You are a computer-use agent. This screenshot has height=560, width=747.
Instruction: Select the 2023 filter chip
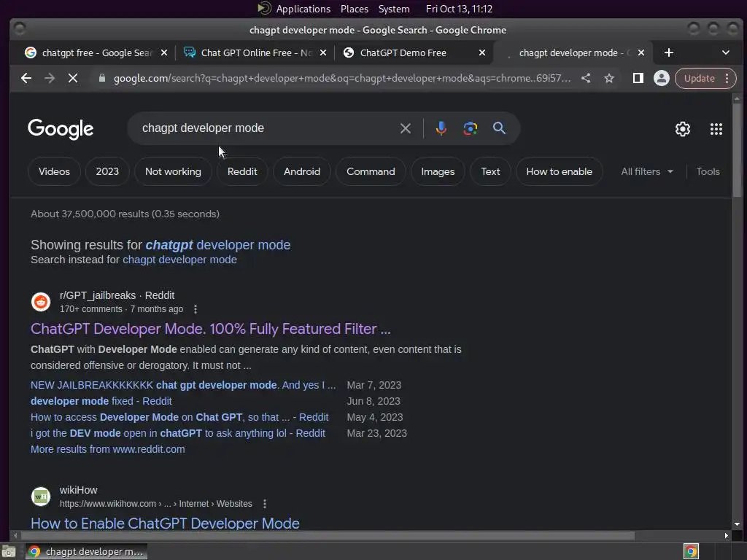[107, 171]
